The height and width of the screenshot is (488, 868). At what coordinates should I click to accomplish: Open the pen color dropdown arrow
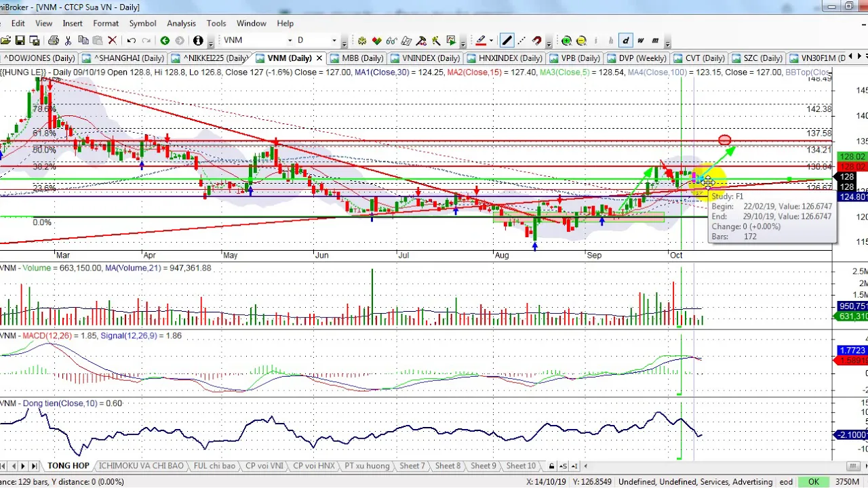491,41
